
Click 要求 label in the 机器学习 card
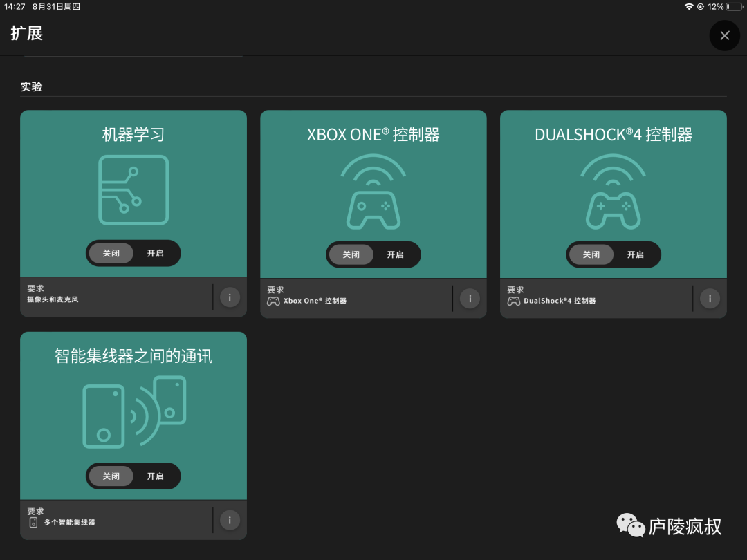coord(36,288)
